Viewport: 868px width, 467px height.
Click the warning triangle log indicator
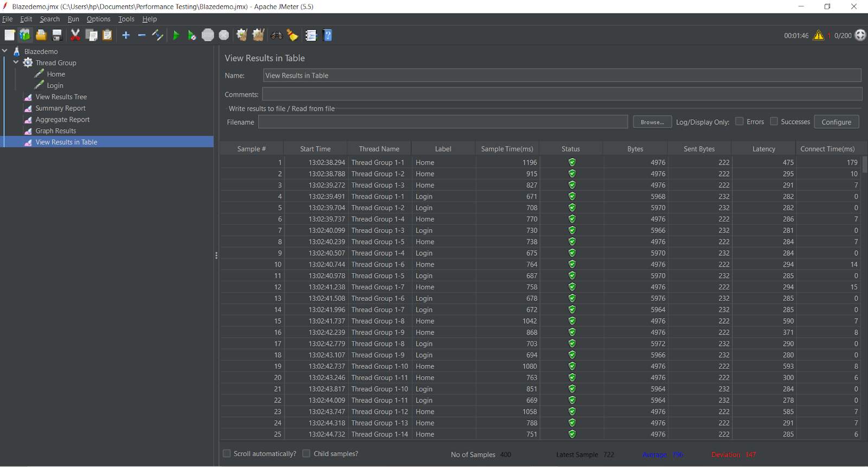[819, 35]
